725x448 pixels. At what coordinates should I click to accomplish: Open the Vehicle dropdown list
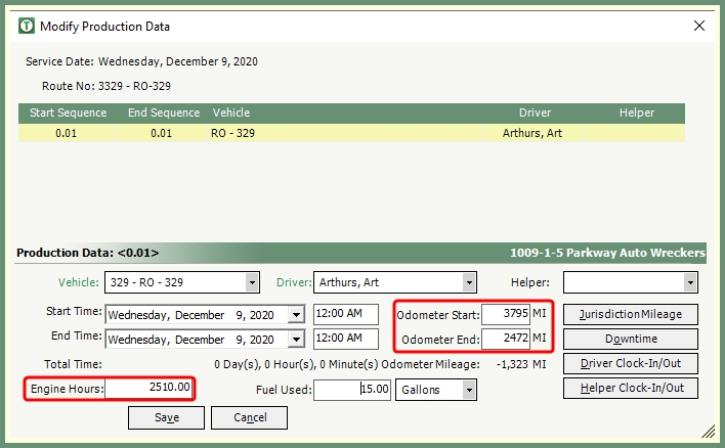click(x=252, y=283)
